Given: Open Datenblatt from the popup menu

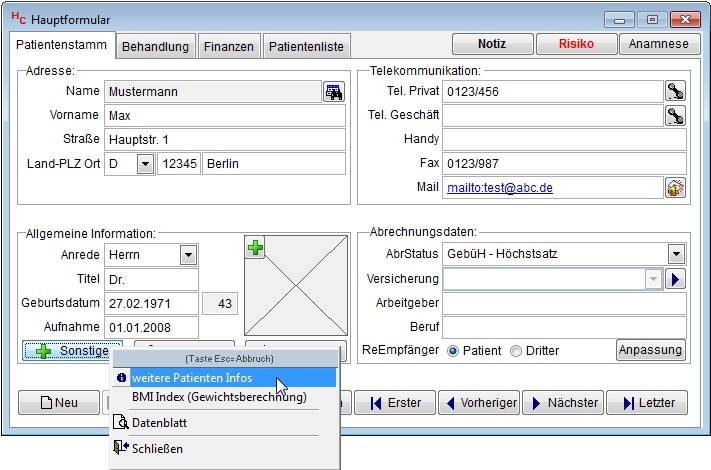Looking at the screenshot, I should [159, 423].
